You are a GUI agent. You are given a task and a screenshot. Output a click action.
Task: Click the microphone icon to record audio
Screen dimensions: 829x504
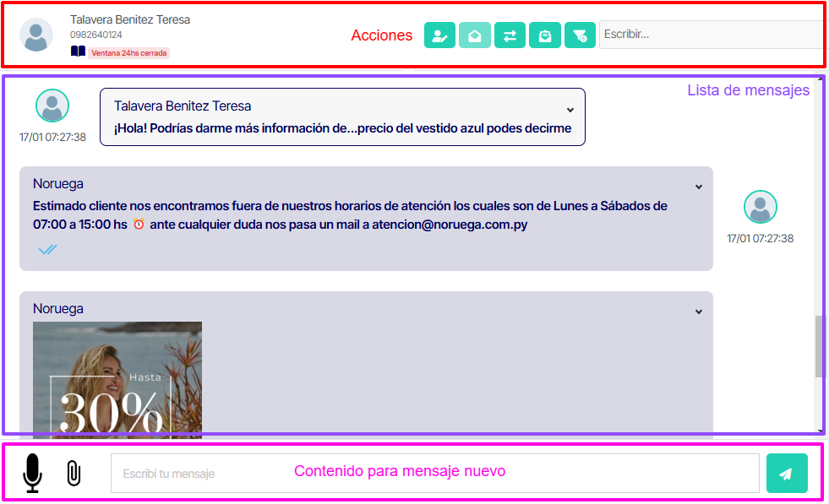33,473
